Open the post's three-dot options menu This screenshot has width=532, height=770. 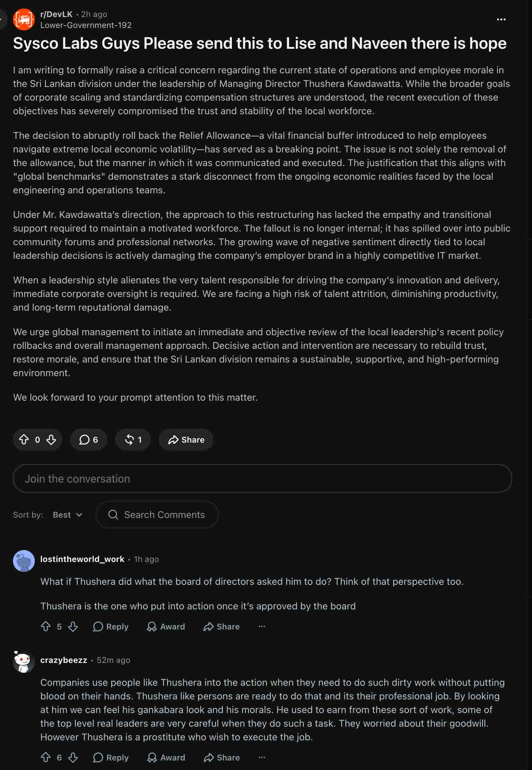coord(501,19)
